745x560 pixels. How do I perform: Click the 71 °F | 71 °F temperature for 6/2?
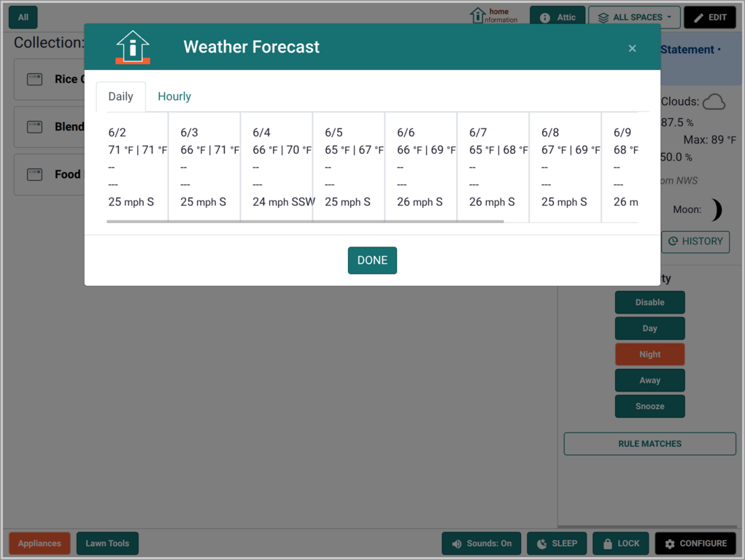[137, 150]
